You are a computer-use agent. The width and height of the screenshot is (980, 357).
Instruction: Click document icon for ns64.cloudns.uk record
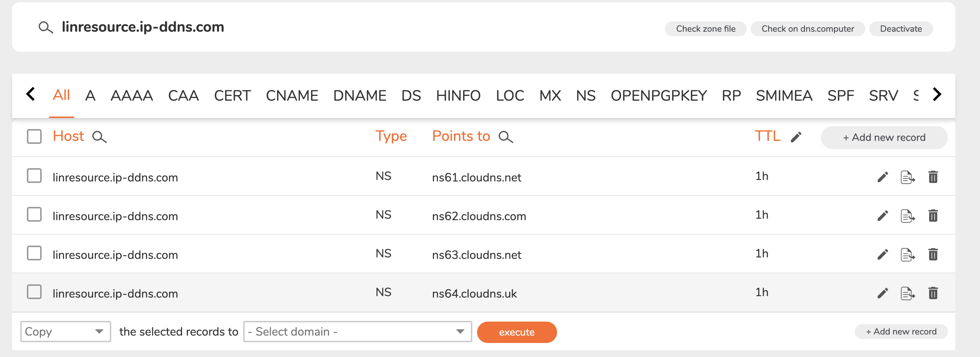click(908, 293)
